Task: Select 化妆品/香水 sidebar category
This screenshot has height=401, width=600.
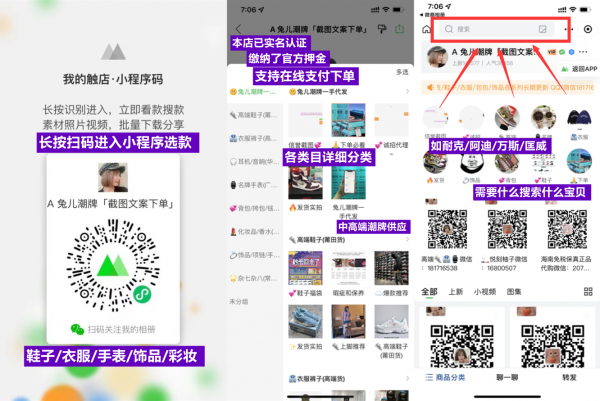Action: [x=254, y=232]
